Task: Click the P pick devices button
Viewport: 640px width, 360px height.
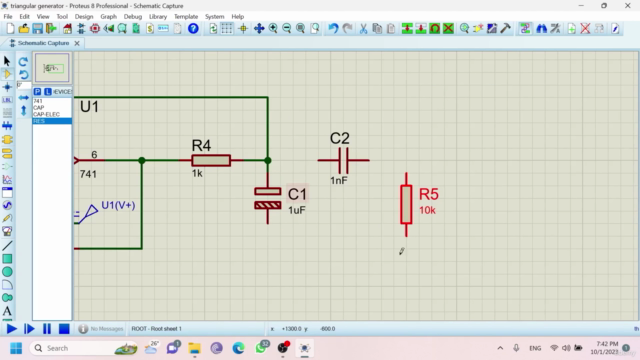Action: point(37,91)
